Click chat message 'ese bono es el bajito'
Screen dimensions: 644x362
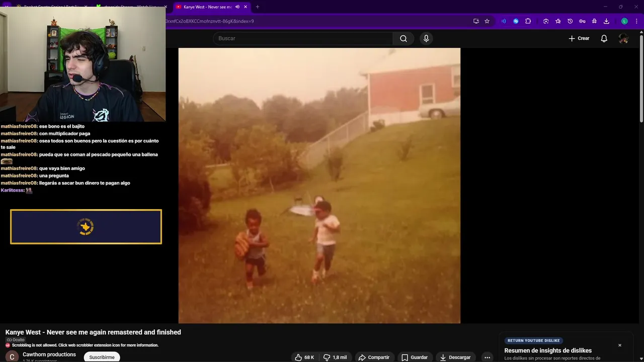pyautogui.click(x=62, y=126)
